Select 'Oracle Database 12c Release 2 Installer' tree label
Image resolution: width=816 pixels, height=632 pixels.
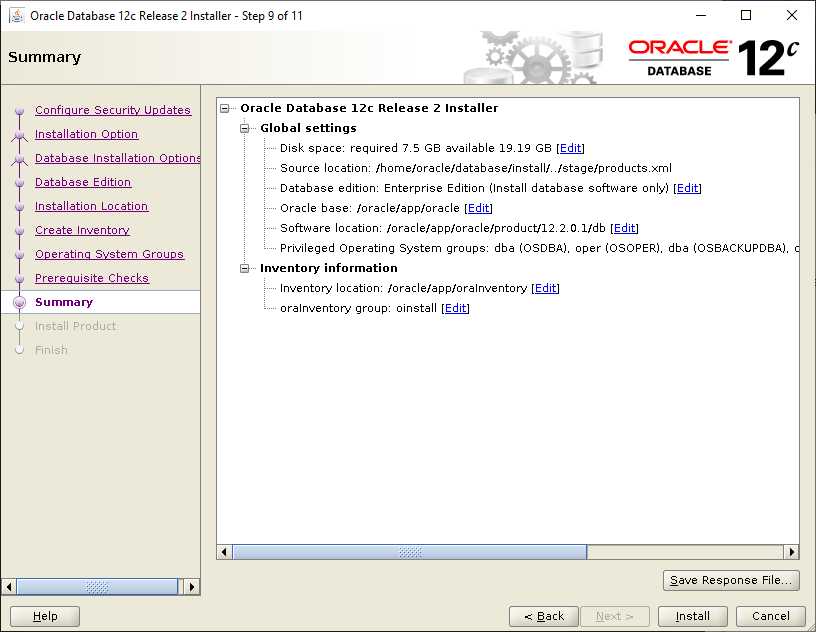(369, 108)
